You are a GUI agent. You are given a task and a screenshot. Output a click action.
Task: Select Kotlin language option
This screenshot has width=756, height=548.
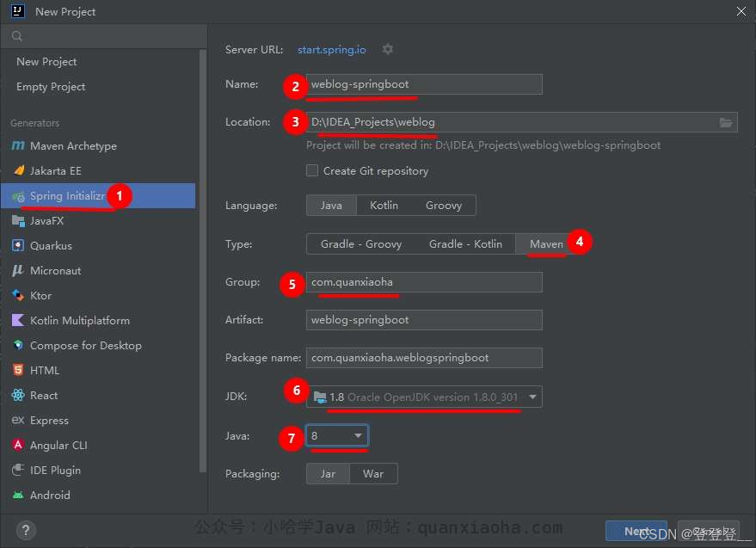tap(384, 206)
